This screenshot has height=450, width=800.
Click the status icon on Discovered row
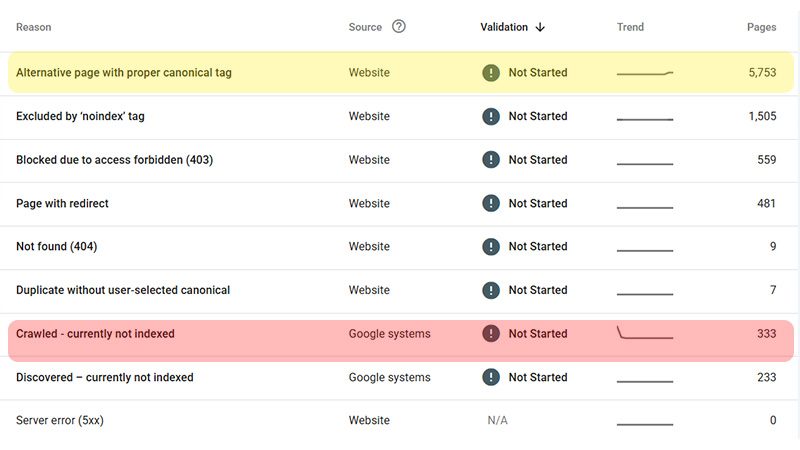[x=491, y=378]
